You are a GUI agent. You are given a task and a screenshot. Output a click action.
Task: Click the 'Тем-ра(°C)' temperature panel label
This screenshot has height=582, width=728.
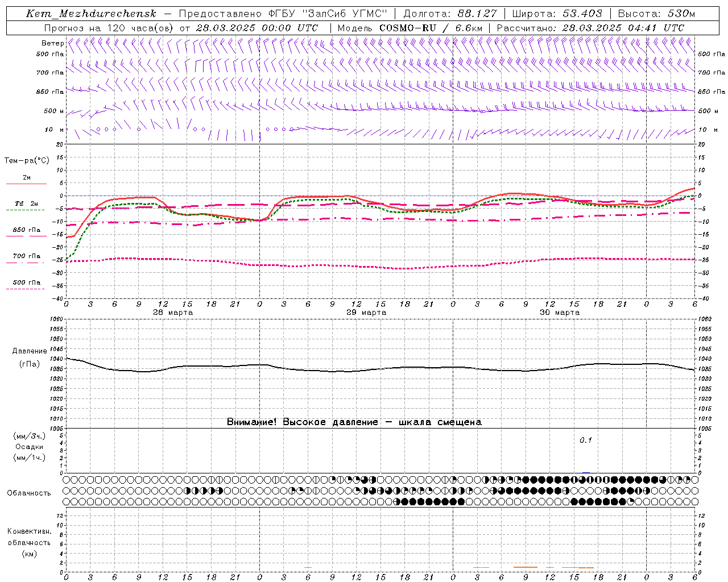[x=27, y=161]
